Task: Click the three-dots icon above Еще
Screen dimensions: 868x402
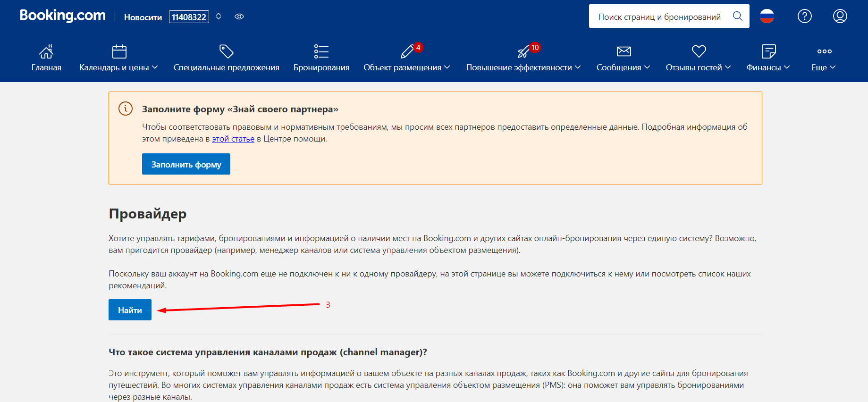Action: (825, 51)
